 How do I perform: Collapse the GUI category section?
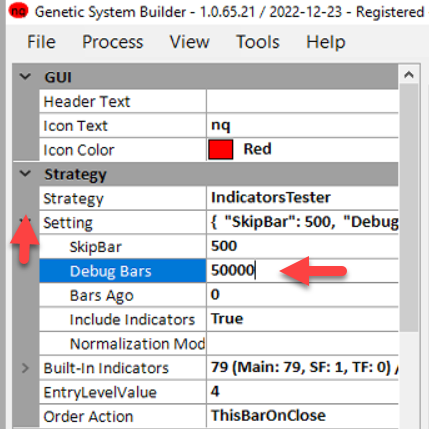[x=25, y=77]
